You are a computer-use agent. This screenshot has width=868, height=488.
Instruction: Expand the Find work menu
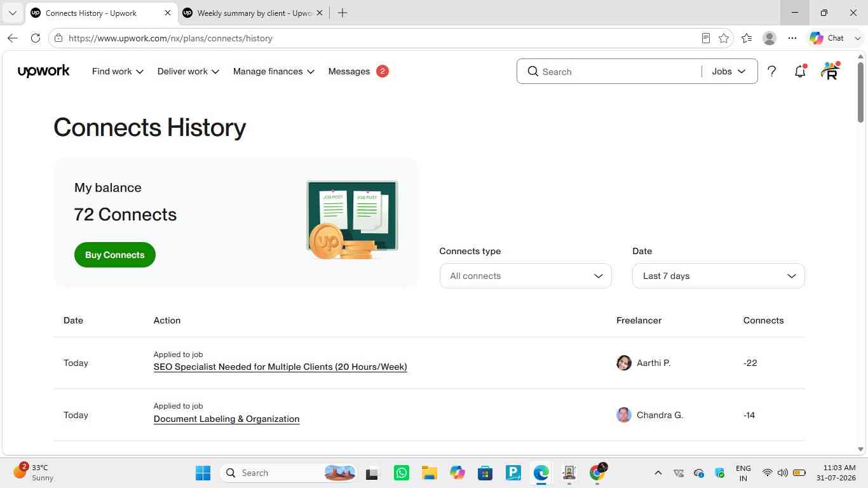click(x=118, y=71)
